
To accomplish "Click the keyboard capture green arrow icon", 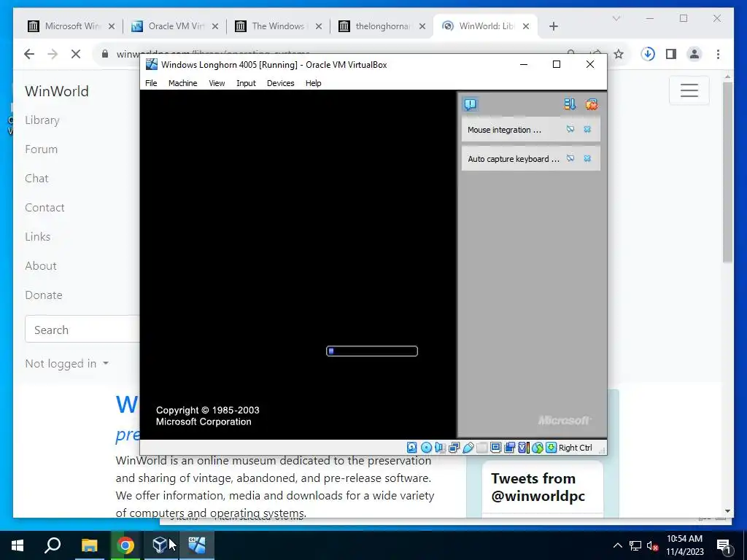I will click(x=551, y=448).
